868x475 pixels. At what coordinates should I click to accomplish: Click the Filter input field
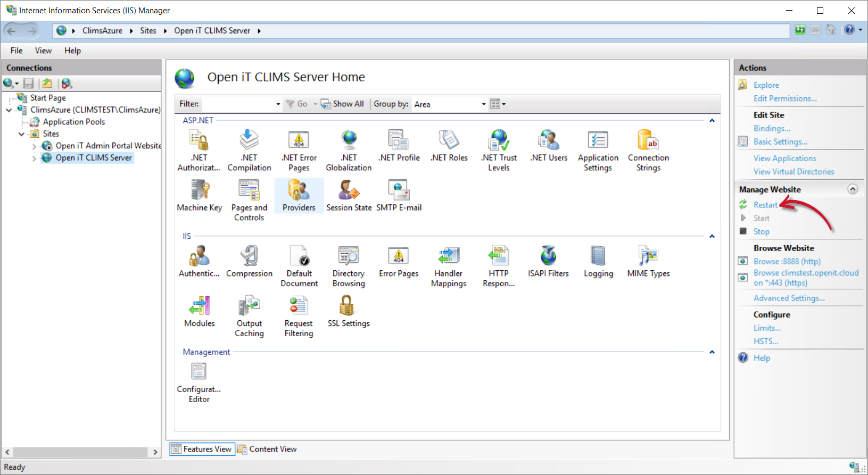tap(238, 104)
